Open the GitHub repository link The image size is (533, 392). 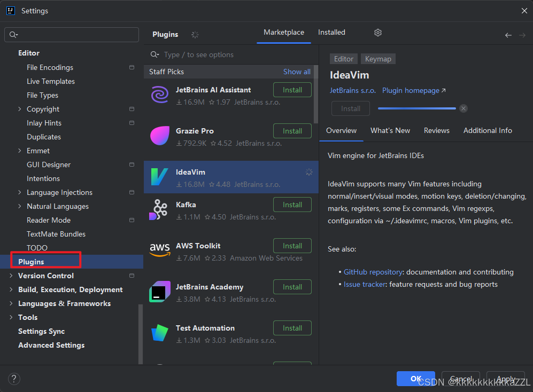(373, 272)
